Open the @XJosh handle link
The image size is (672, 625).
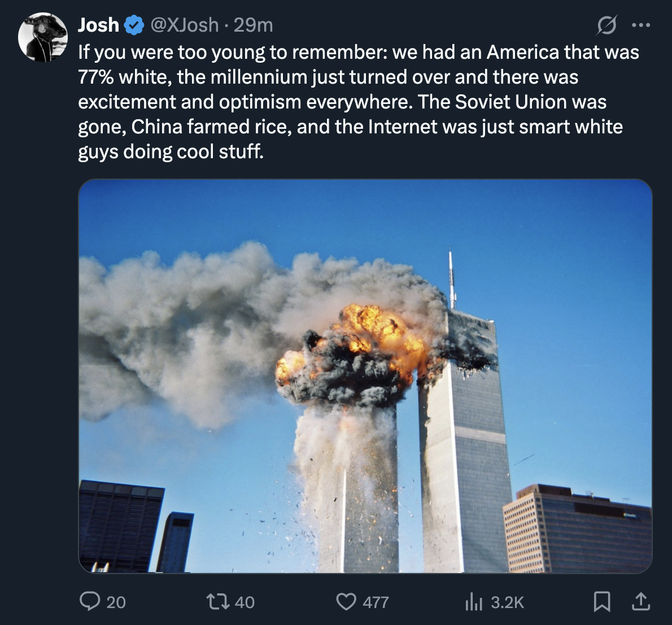[184, 25]
